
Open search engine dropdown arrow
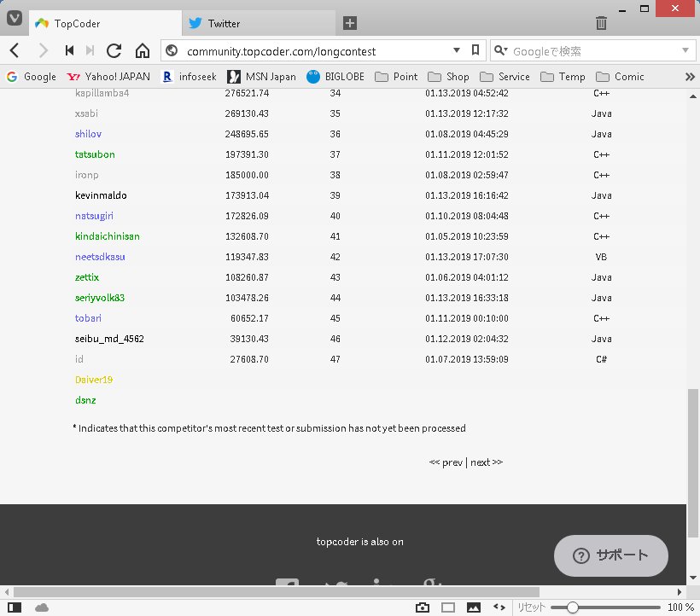click(685, 50)
